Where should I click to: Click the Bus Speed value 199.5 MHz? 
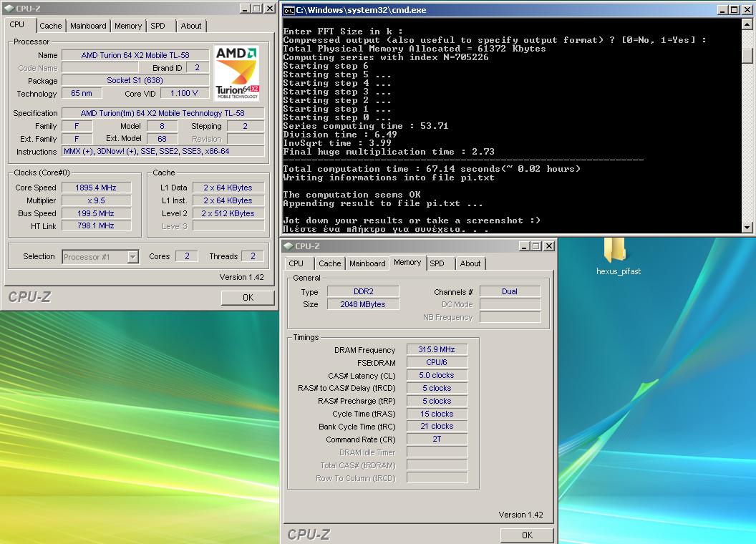96,213
